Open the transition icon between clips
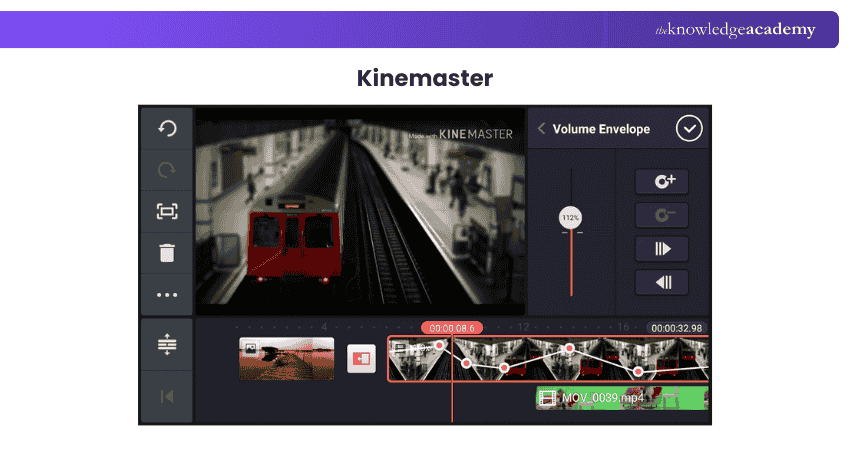 click(x=361, y=358)
